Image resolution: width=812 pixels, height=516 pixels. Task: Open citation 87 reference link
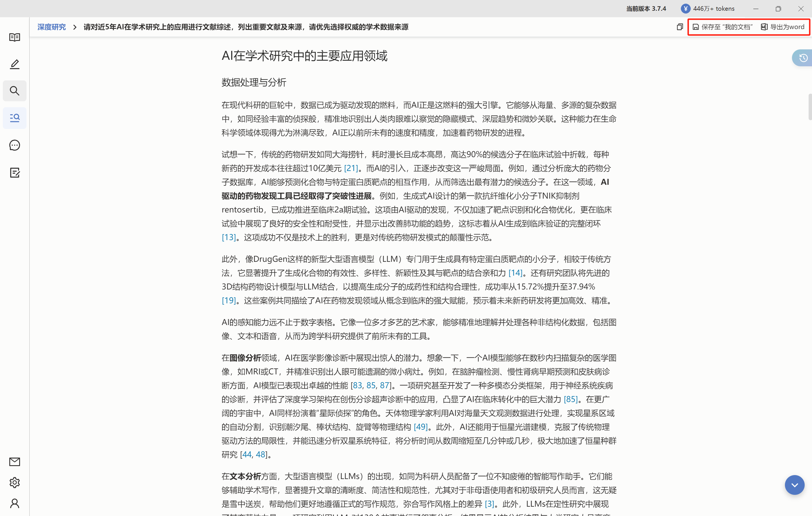coord(384,385)
